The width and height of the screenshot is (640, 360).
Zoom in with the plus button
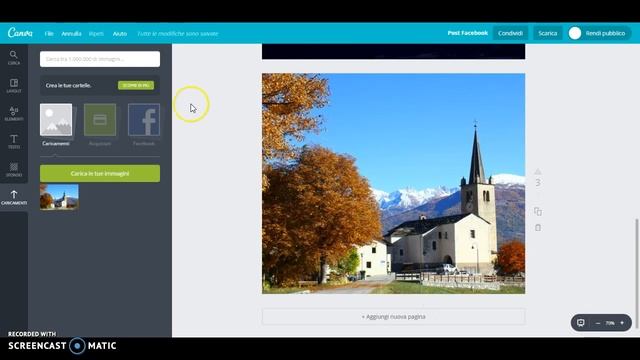click(x=622, y=323)
